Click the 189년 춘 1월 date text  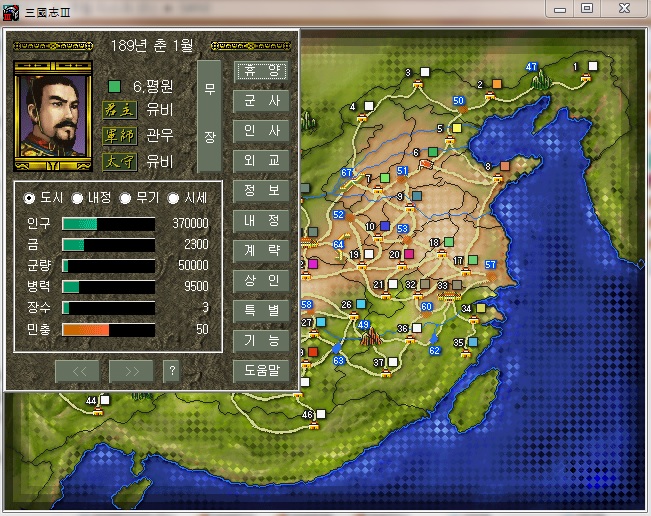coord(152,45)
